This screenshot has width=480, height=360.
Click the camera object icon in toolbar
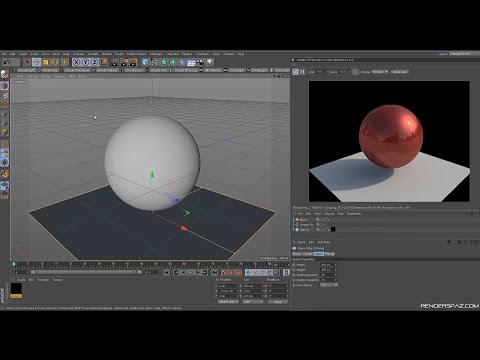pos(200,62)
